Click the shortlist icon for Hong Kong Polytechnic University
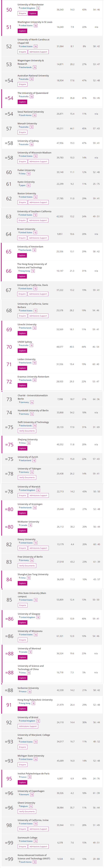The width and height of the screenshot is (104, 868). click(33, 703)
